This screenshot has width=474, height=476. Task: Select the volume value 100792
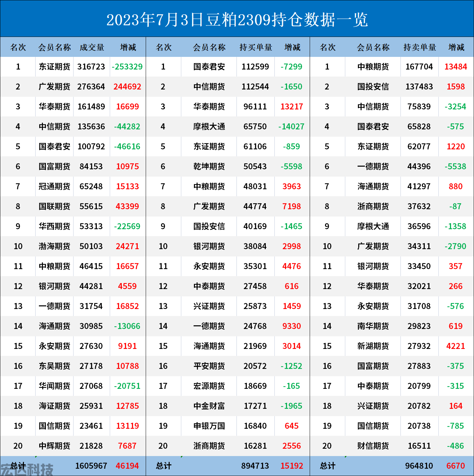91,146
